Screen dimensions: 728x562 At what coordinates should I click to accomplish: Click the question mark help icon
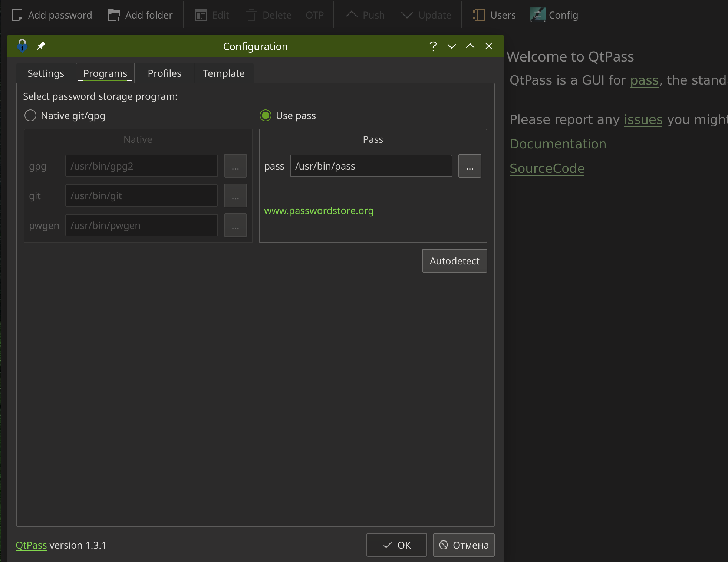(x=433, y=46)
